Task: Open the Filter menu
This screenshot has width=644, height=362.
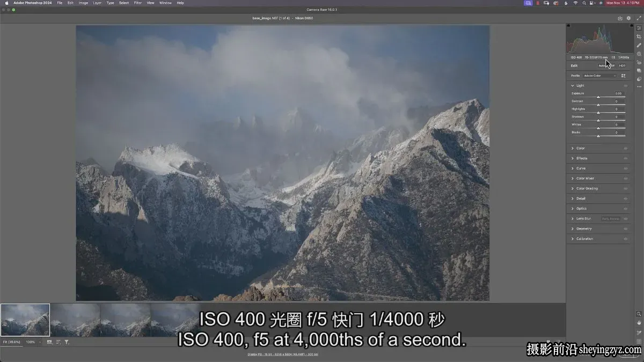Action: [x=138, y=3]
